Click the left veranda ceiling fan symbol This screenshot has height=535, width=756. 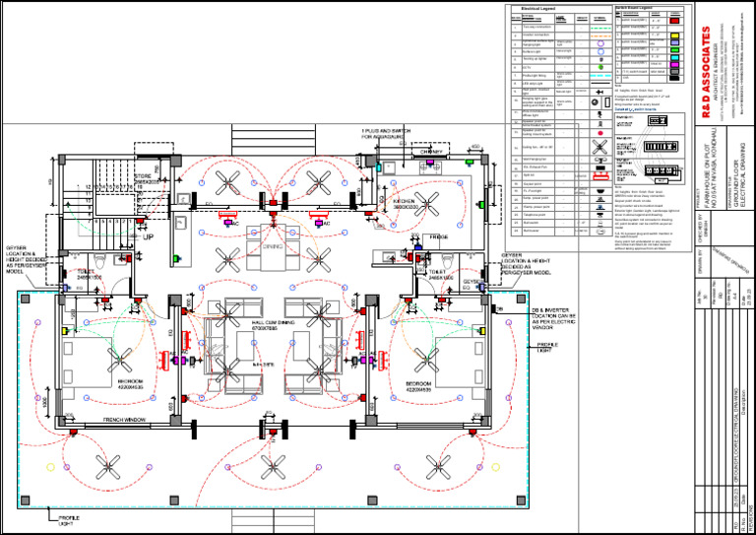[107, 467]
